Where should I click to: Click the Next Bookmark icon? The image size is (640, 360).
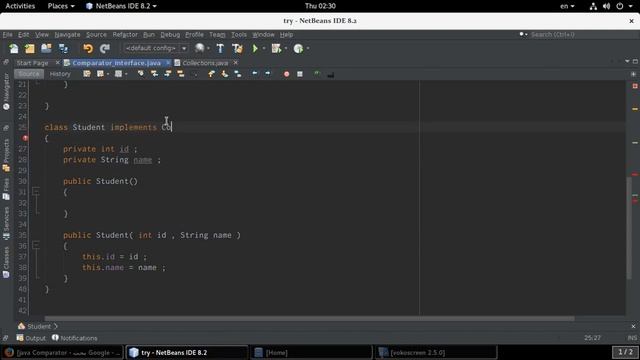click(x=224, y=74)
